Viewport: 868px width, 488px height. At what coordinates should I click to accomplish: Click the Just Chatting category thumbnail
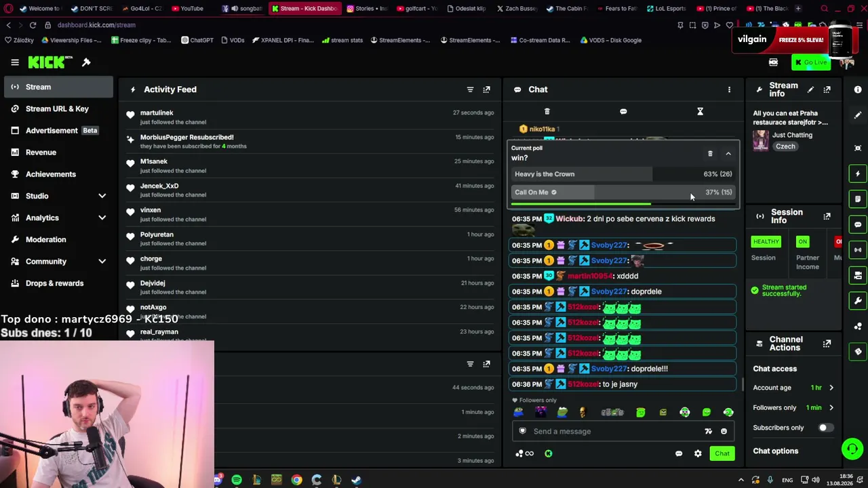pos(761,140)
